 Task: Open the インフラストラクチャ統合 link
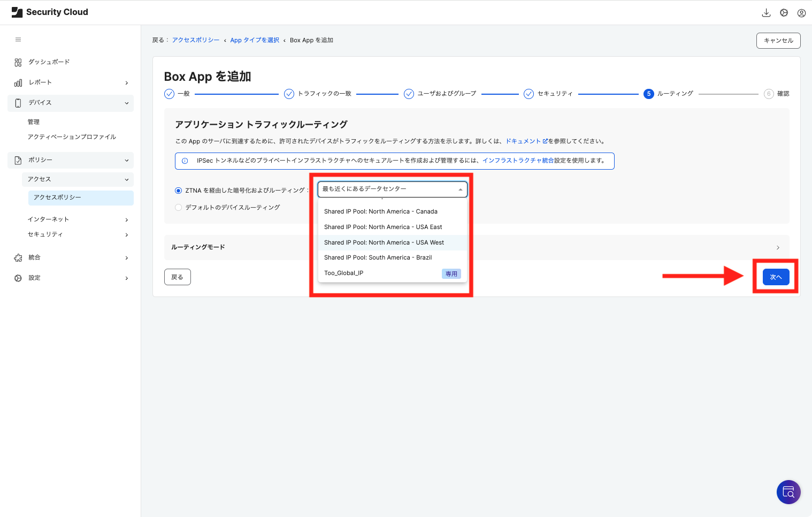click(x=518, y=161)
